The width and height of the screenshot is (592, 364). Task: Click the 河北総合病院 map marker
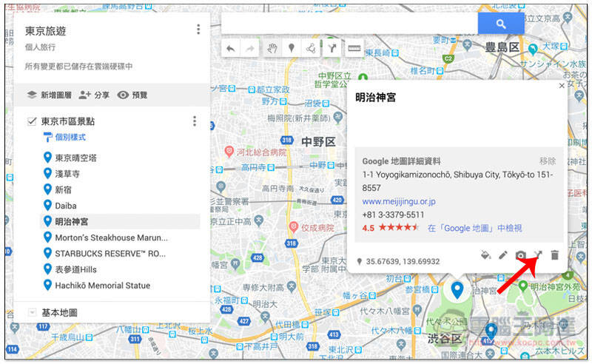[229, 152]
